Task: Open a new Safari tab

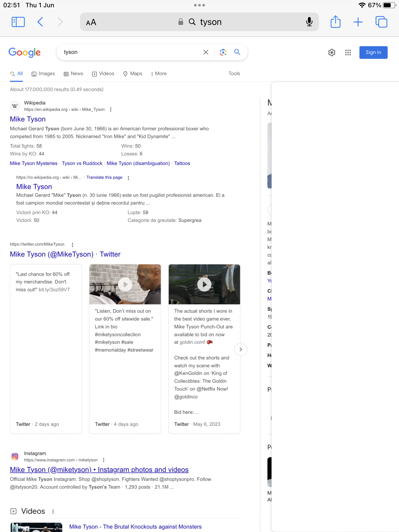Action: pyautogui.click(x=358, y=22)
